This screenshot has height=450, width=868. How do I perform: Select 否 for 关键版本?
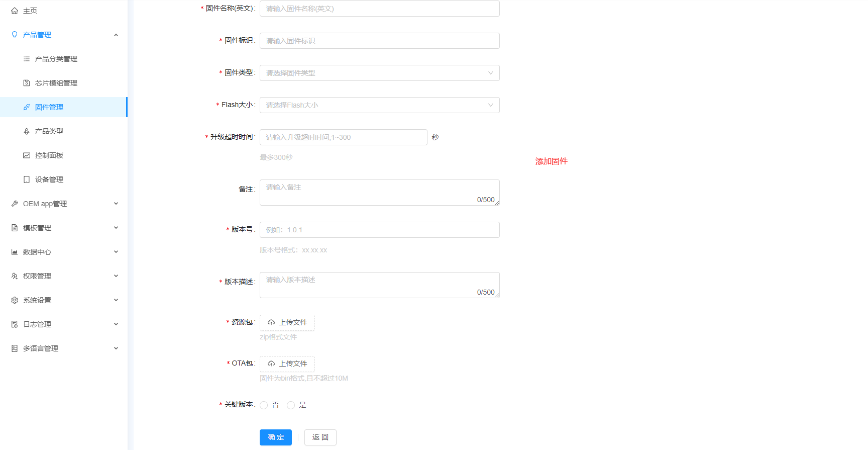(x=264, y=405)
